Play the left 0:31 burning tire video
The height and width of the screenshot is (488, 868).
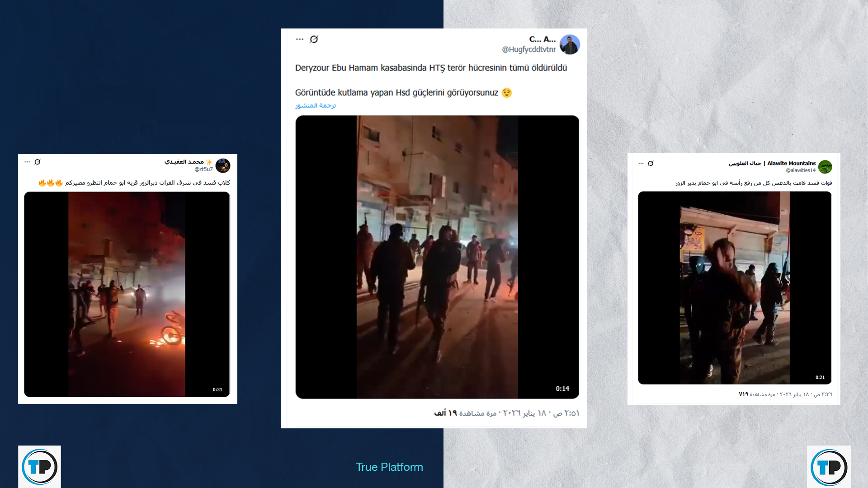(x=127, y=294)
